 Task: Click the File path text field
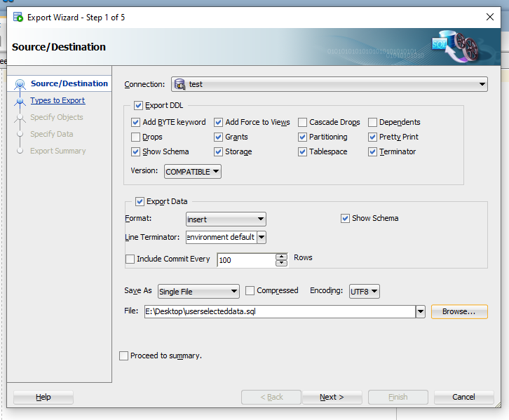[x=280, y=311]
